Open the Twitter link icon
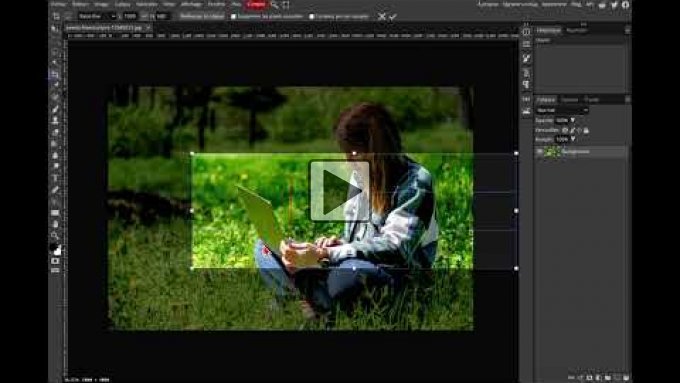The height and width of the screenshot is (383, 680). 614,5
